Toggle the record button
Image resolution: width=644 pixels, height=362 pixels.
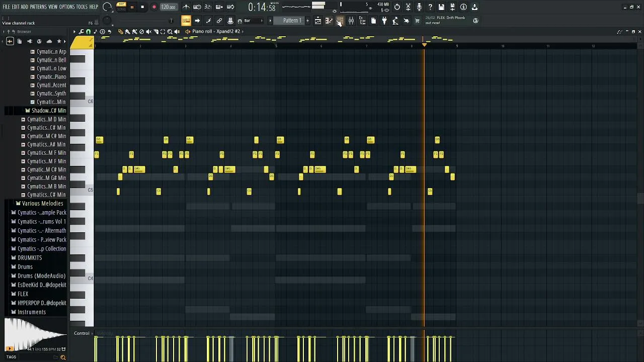[x=154, y=7]
